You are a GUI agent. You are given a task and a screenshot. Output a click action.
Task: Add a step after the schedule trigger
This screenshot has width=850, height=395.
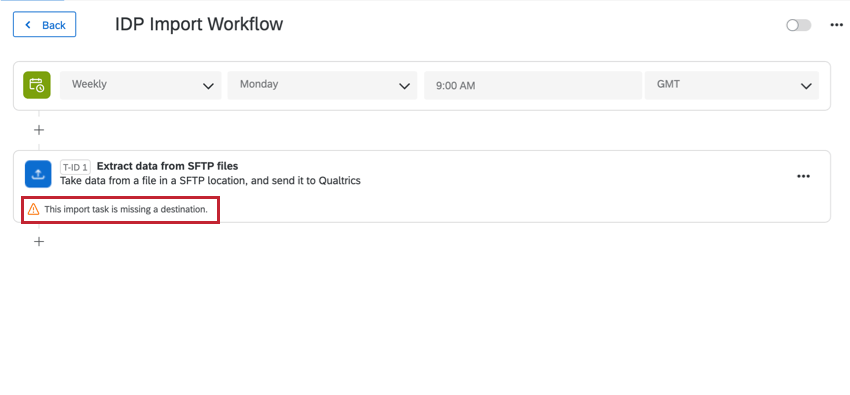tap(39, 130)
